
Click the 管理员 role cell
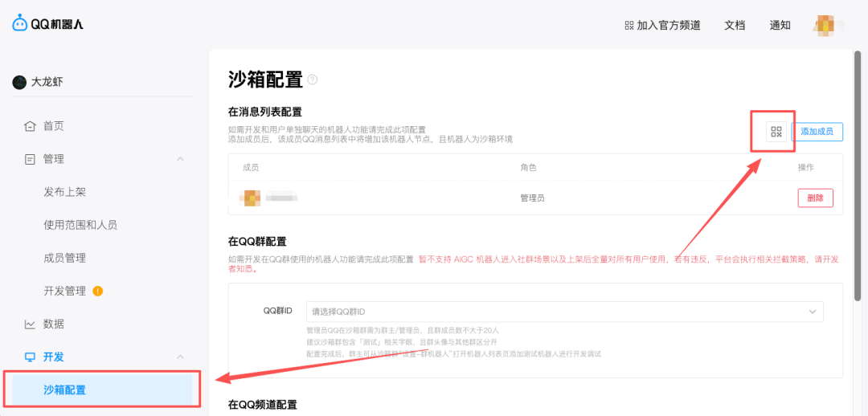[x=532, y=198]
